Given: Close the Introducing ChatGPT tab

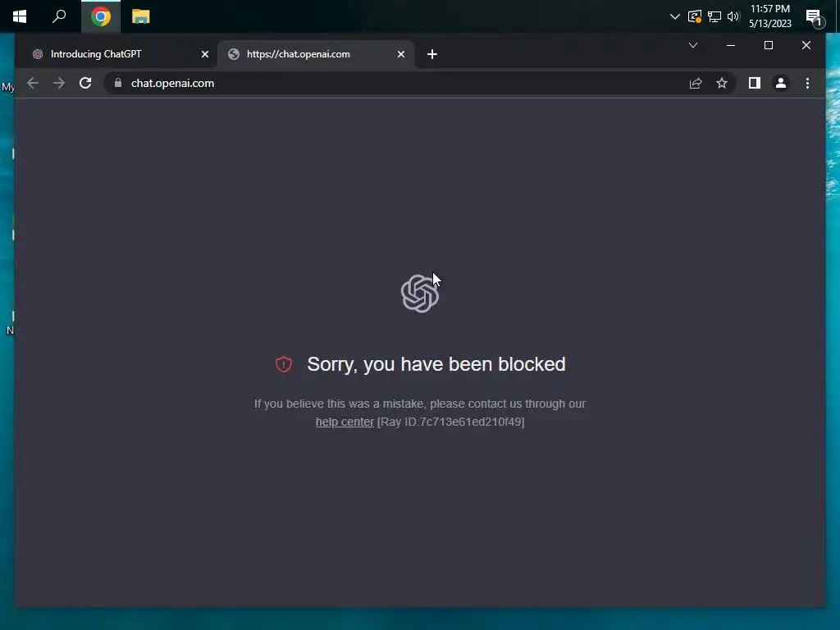Looking at the screenshot, I should (204, 54).
